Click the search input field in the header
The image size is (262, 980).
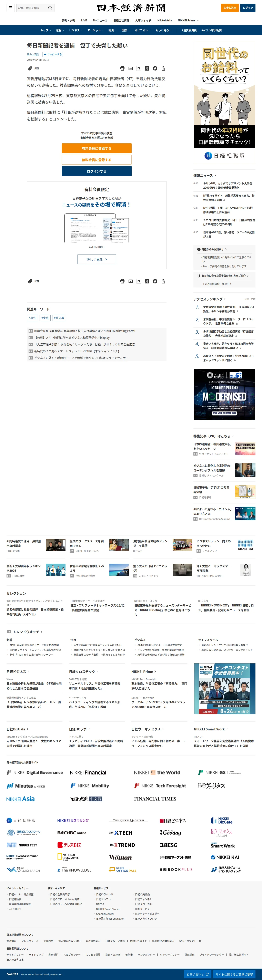32,8
